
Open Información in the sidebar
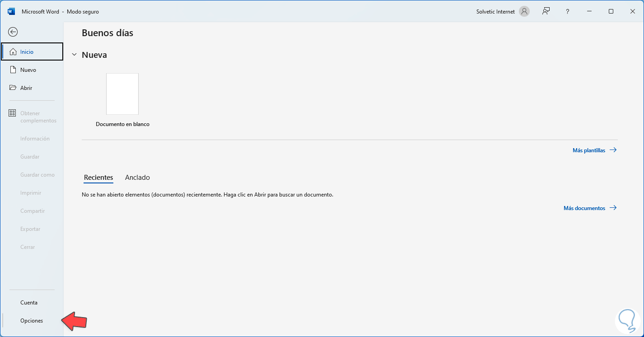point(34,138)
